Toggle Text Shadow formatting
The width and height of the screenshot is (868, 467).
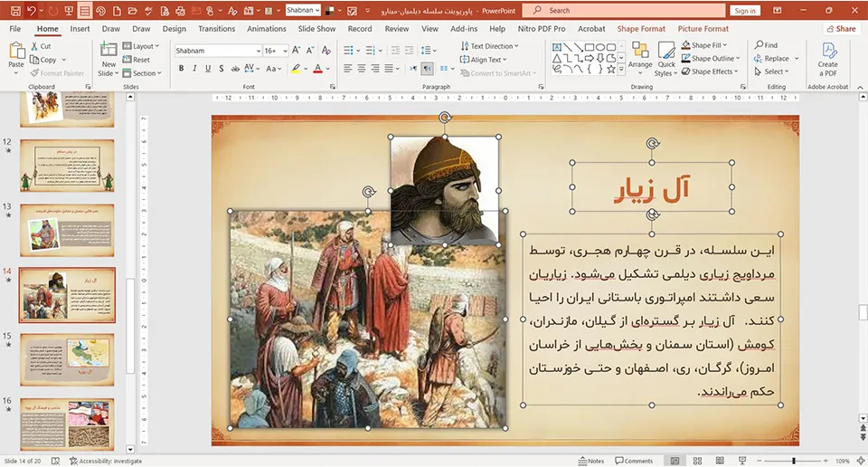pos(222,69)
